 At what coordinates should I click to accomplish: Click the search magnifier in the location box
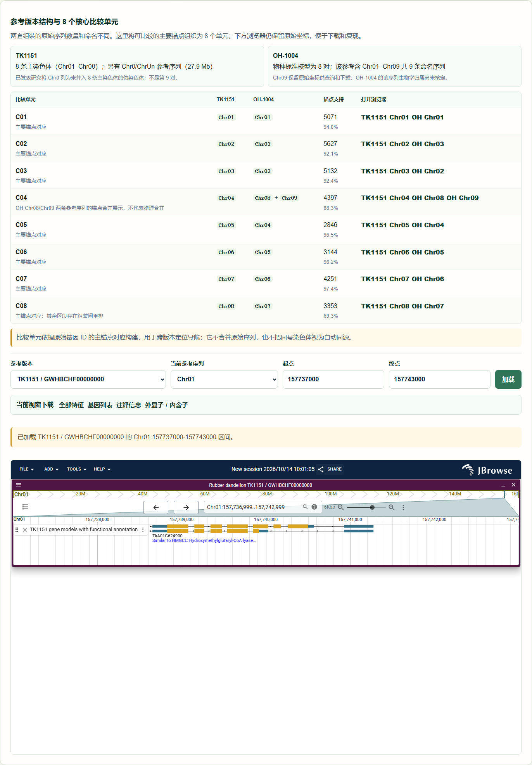point(305,507)
